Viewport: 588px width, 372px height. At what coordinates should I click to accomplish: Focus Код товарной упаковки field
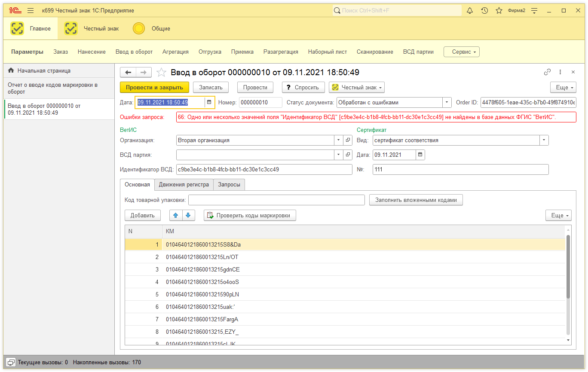pos(276,200)
